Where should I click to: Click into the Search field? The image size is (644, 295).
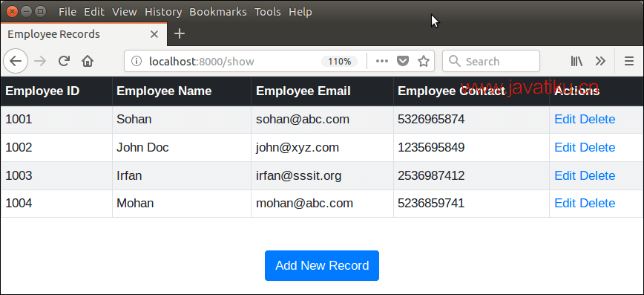[x=491, y=62]
